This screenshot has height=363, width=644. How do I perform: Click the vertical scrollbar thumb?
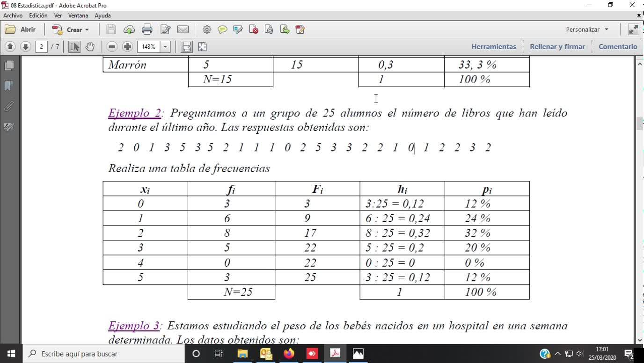click(640, 124)
